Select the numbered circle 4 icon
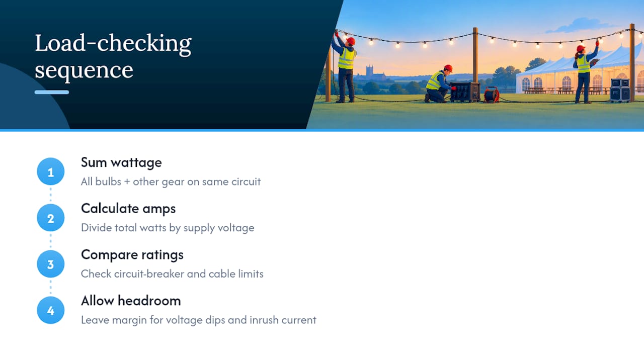This screenshot has width=644, height=362. pos(51,311)
